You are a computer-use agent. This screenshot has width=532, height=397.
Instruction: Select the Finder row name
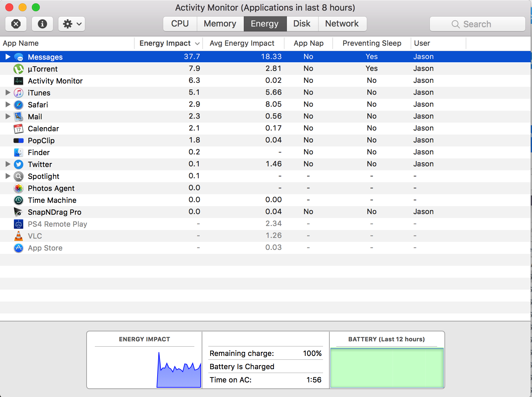(39, 152)
